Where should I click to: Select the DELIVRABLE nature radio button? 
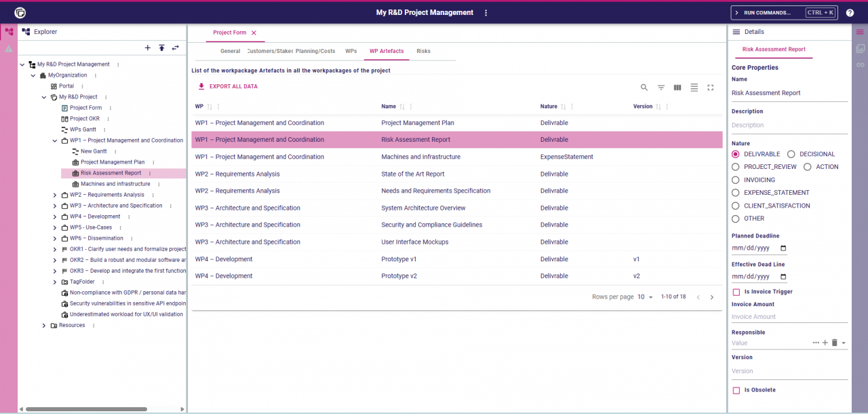click(x=734, y=154)
